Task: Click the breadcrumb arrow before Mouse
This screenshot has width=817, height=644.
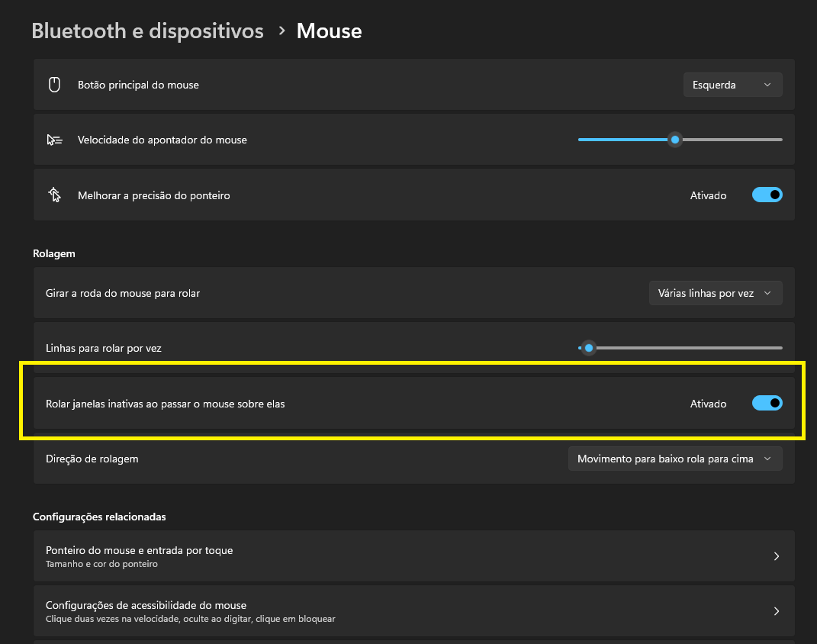Action: click(281, 31)
